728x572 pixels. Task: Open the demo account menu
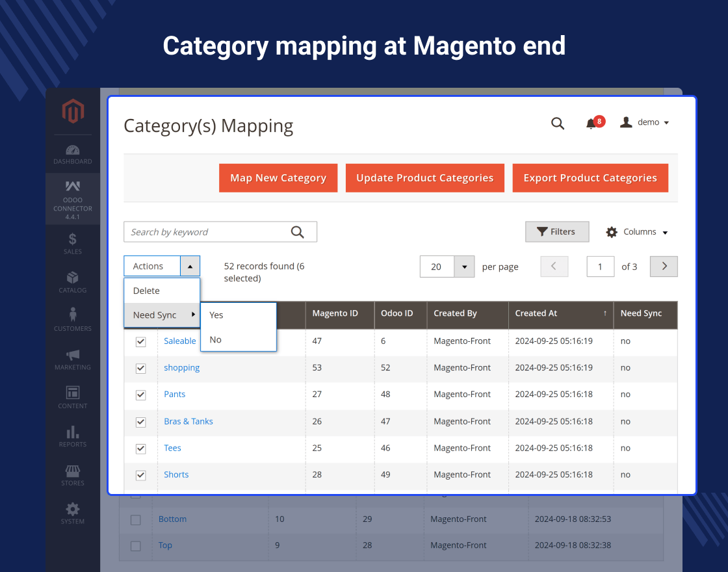click(653, 122)
